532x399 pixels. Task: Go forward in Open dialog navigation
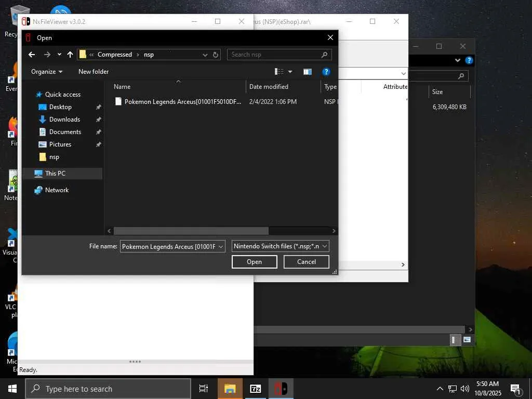(47, 55)
